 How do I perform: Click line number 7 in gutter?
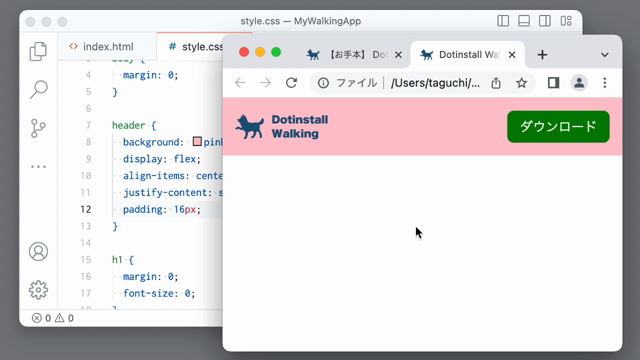pyautogui.click(x=88, y=125)
